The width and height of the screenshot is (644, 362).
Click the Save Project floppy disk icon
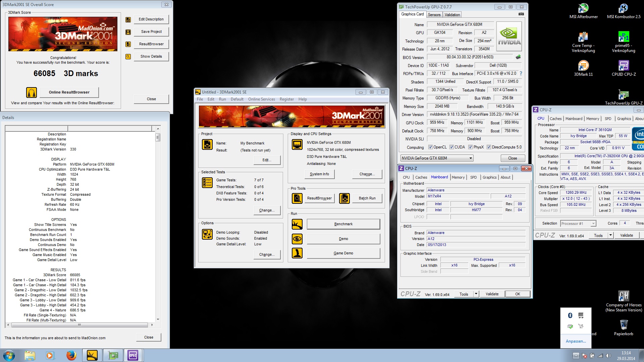[x=128, y=32]
